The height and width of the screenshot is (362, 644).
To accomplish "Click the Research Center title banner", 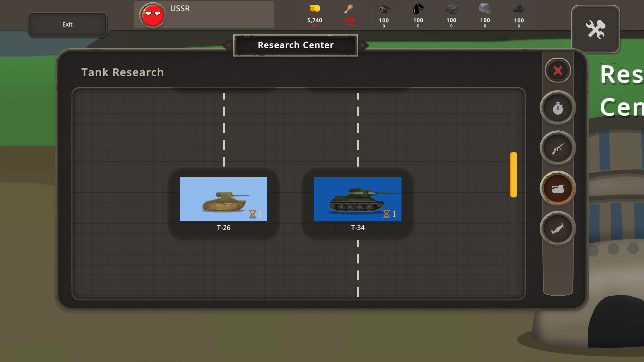I will (296, 45).
